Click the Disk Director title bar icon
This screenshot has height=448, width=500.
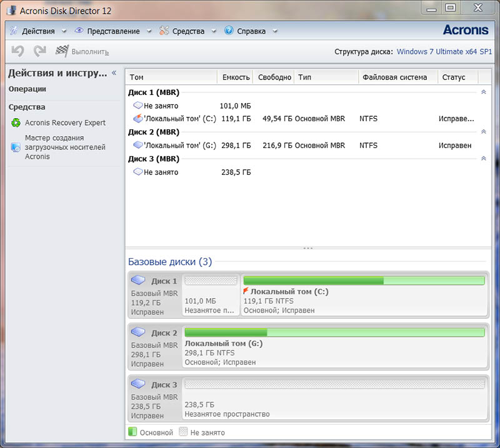12,10
